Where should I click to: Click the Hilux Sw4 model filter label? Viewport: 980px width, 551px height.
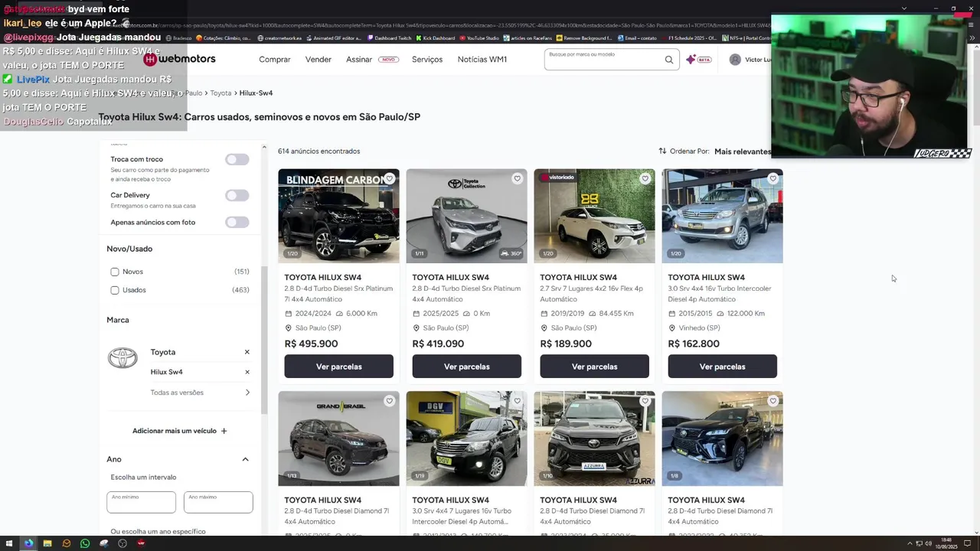tap(166, 372)
